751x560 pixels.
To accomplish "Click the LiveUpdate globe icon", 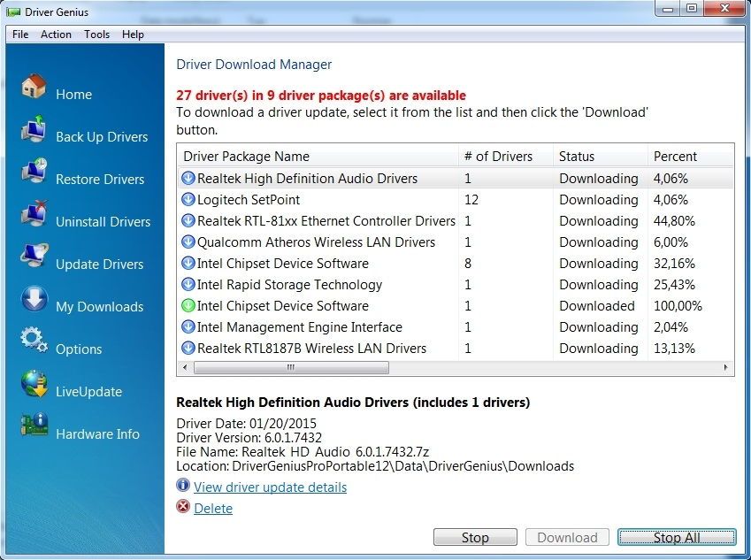I will click(34, 384).
